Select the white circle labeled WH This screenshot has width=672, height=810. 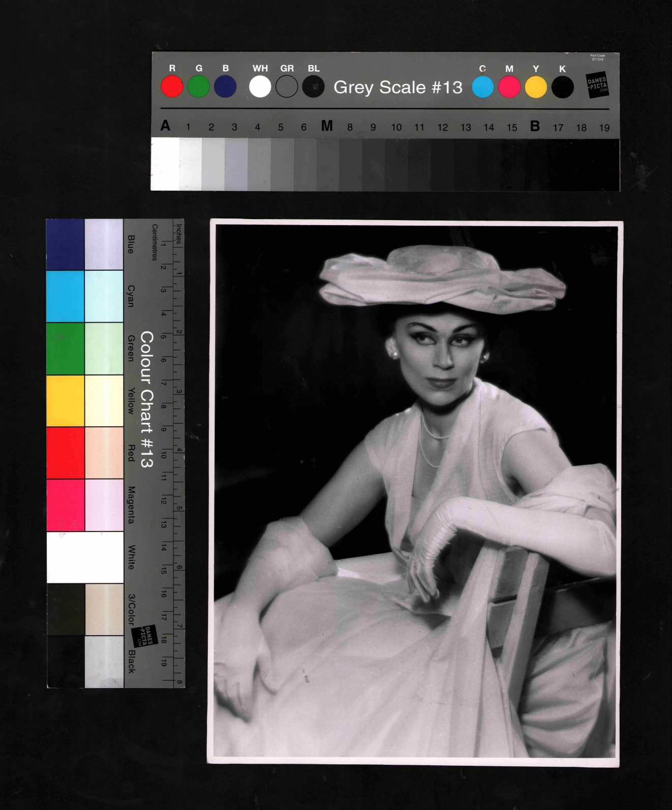pos(260,86)
